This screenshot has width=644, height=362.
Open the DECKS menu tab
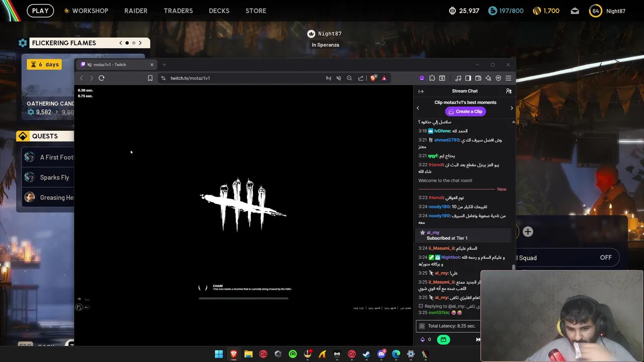coord(219,11)
